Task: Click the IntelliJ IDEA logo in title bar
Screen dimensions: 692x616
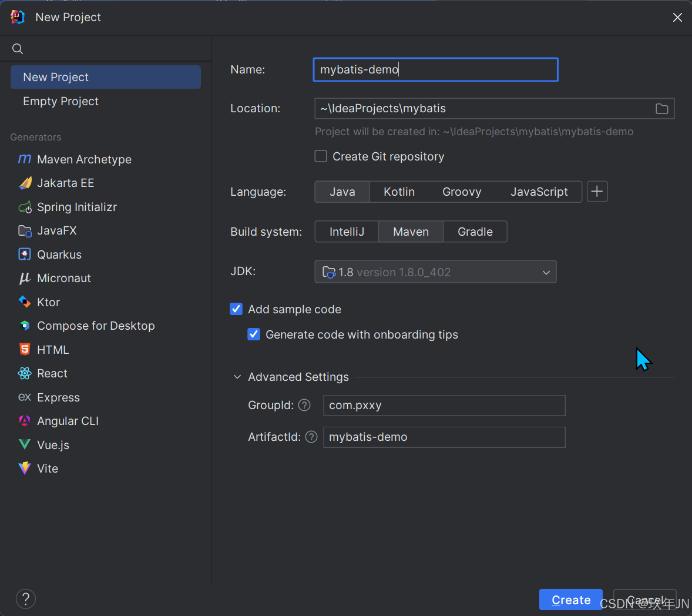Action: coord(18,17)
